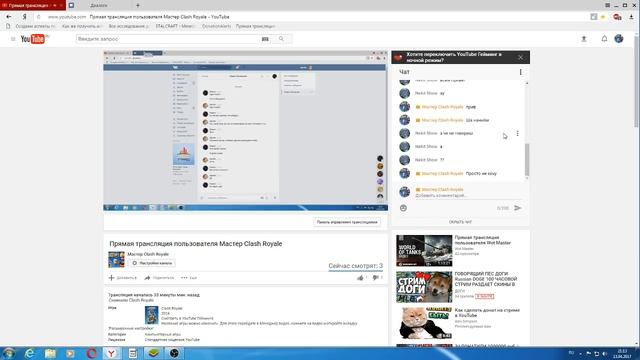Open the 'Ещё' more actions menu
The image size is (640, 360).
tap(189, 278)
